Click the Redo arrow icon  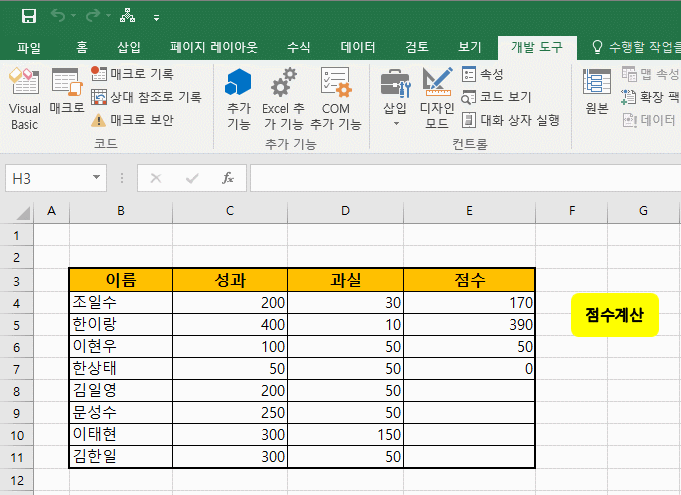click(93, 16)
